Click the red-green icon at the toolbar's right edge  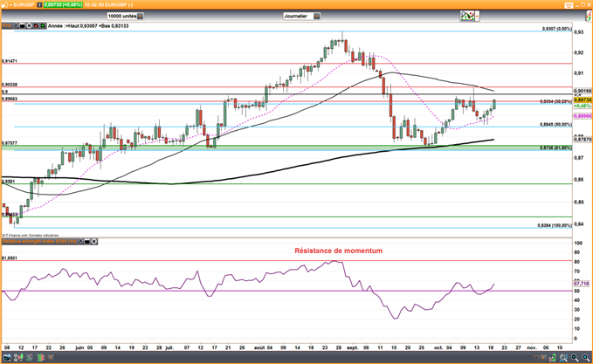[x=589, y=17]
